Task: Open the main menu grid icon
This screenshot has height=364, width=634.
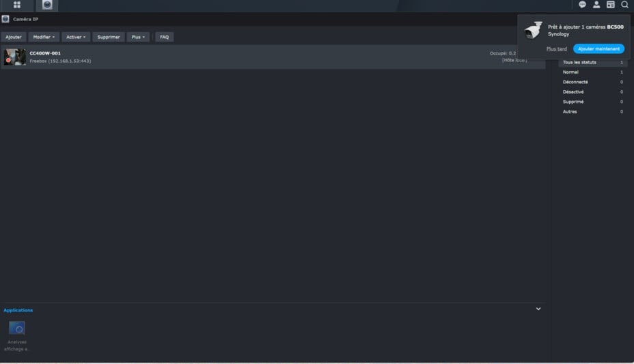Action: point(17,5)
